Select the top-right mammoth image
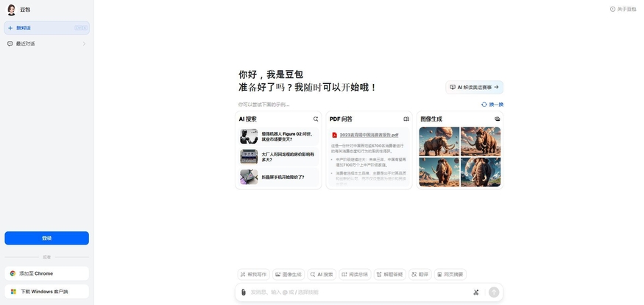 coord(481,141)
